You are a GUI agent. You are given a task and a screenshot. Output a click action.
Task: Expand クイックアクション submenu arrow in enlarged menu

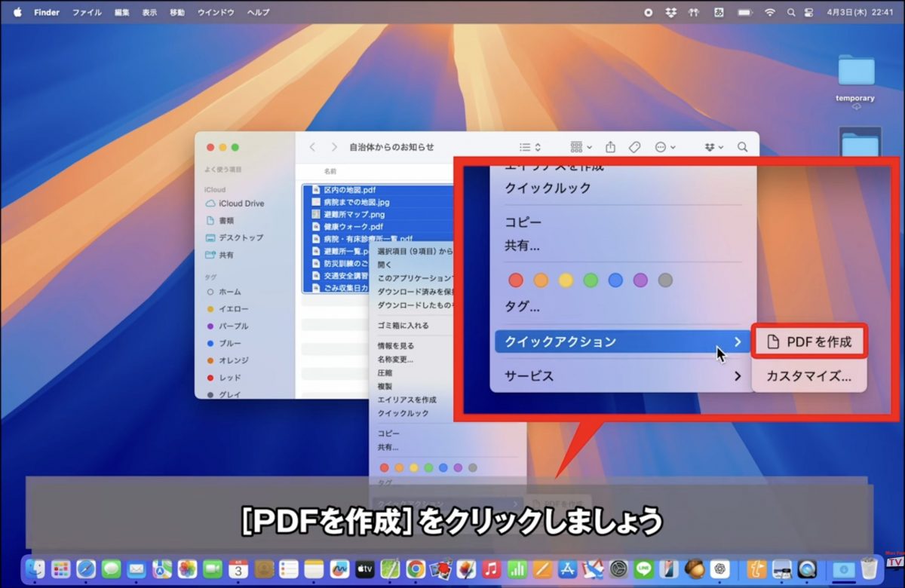[x=738, y=342]
